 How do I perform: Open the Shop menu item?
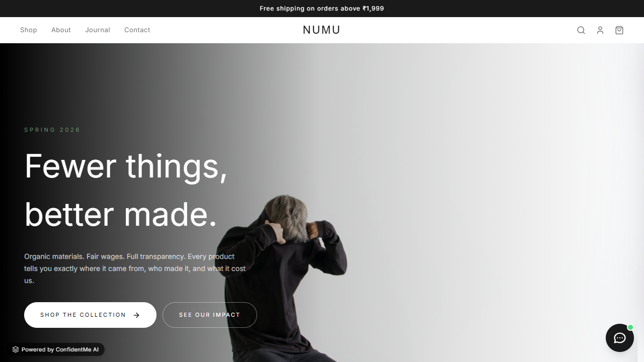pyautogui.click(x=29, y=30)
